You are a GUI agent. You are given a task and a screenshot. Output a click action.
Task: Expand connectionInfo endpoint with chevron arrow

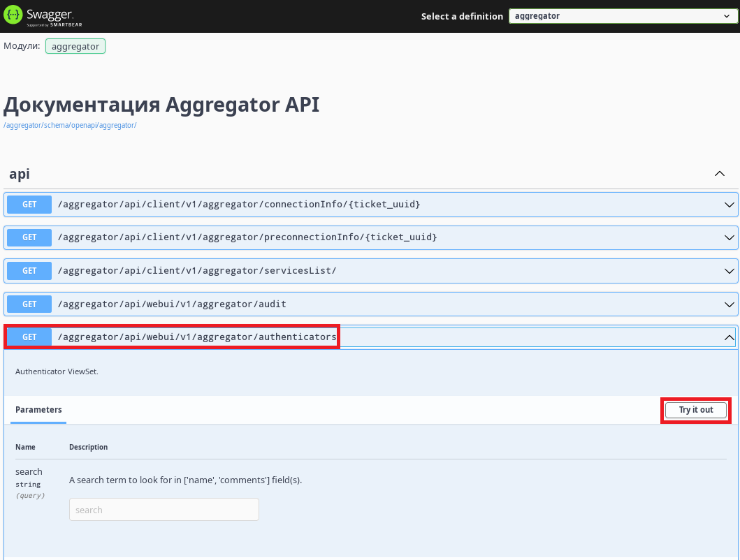point(729,205)
